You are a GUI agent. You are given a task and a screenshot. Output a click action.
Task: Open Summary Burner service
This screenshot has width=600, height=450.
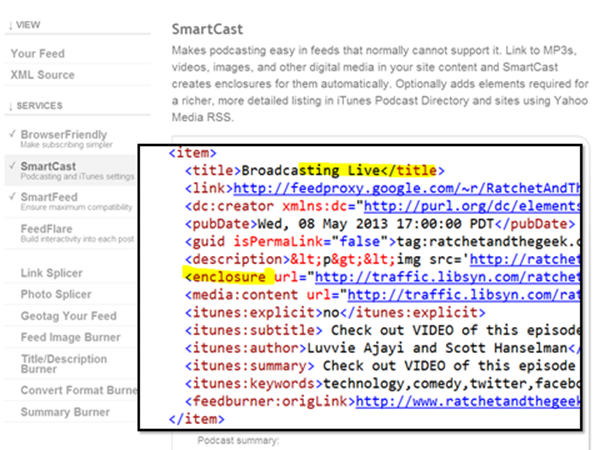pos(65,412)
